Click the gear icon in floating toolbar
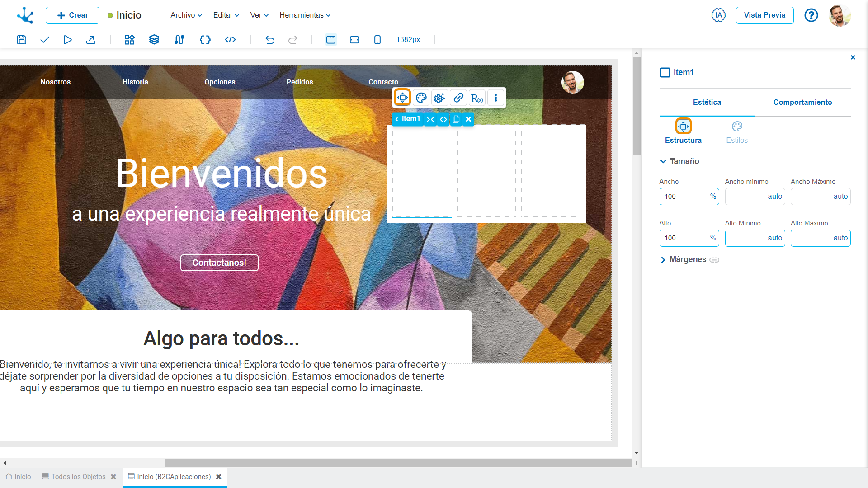This screenshot has height=488, width=868. [439, 98]
